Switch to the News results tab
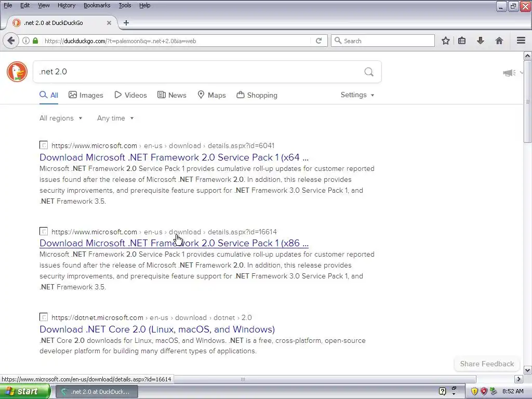The height and width of the screenshot is (399, 532). point(172,95)
